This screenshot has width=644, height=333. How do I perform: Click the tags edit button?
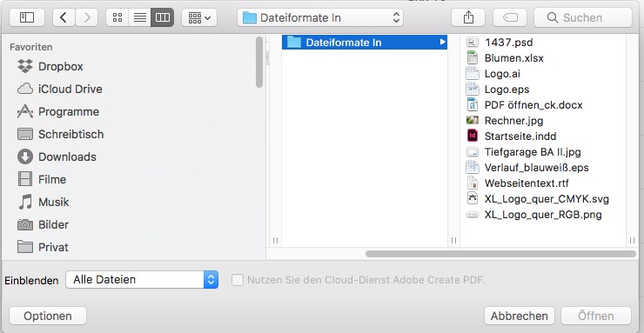510,17
